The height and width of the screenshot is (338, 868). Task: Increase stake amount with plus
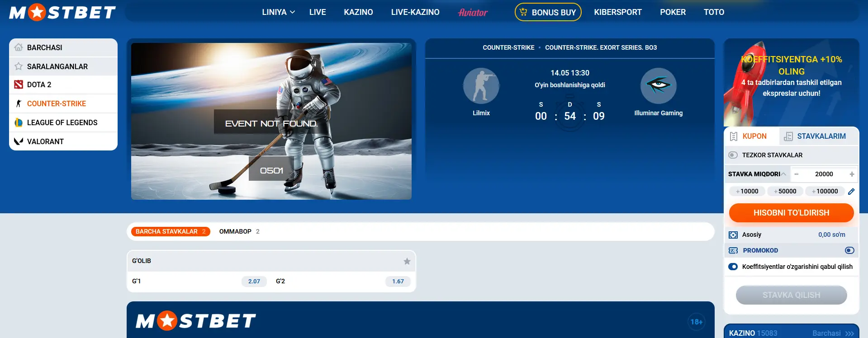[852, 174]
